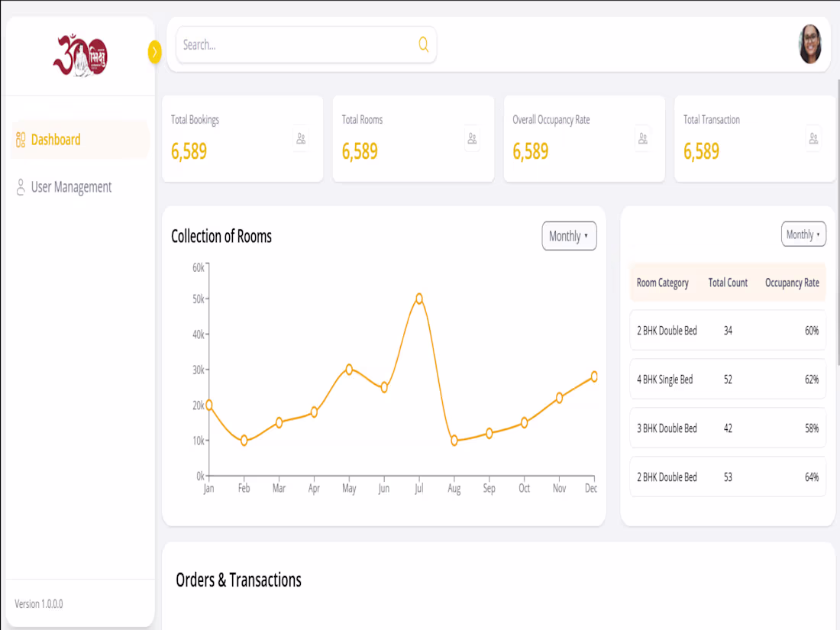840x630 pixels.
Task: Select the July peak point on the chart
Action: point(418,299)
